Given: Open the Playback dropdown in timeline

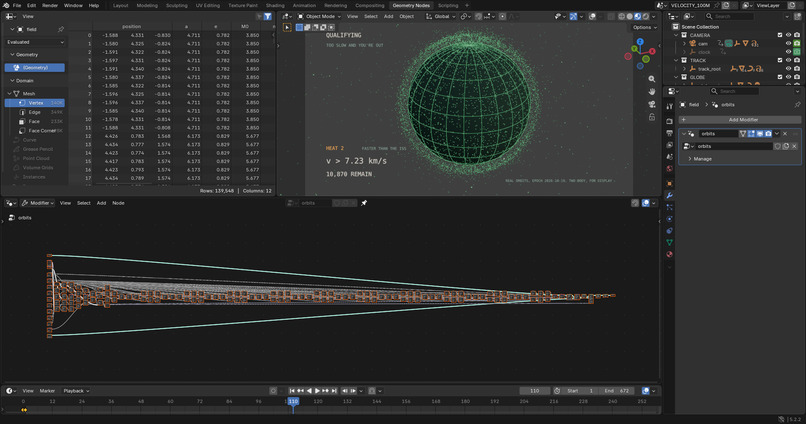Looking at the screenshot, I should 76,391.
